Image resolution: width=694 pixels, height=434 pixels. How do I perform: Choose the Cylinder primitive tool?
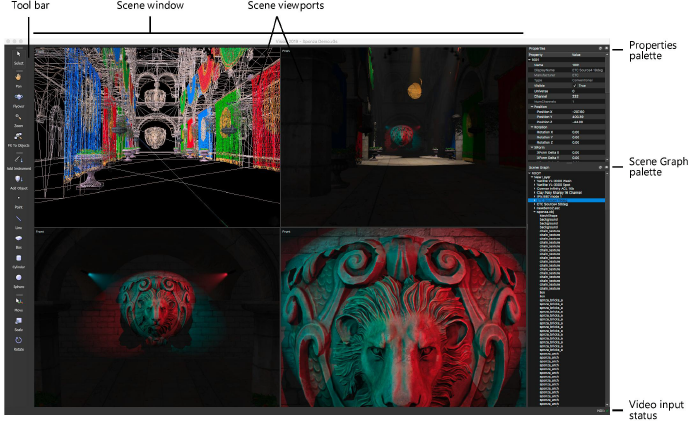point(19,261)
